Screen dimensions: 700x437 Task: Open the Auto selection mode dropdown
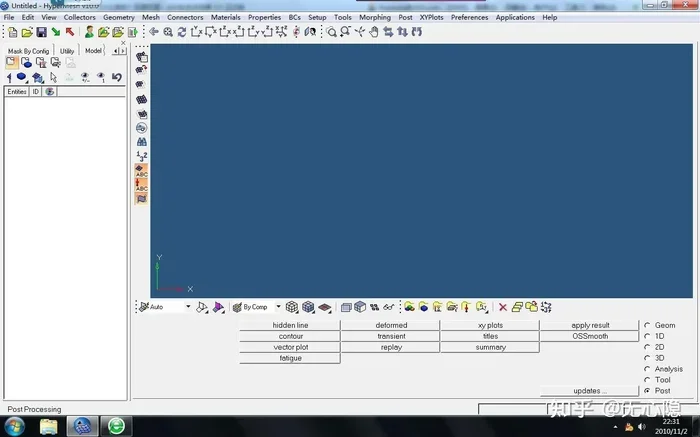coord(188,307)
